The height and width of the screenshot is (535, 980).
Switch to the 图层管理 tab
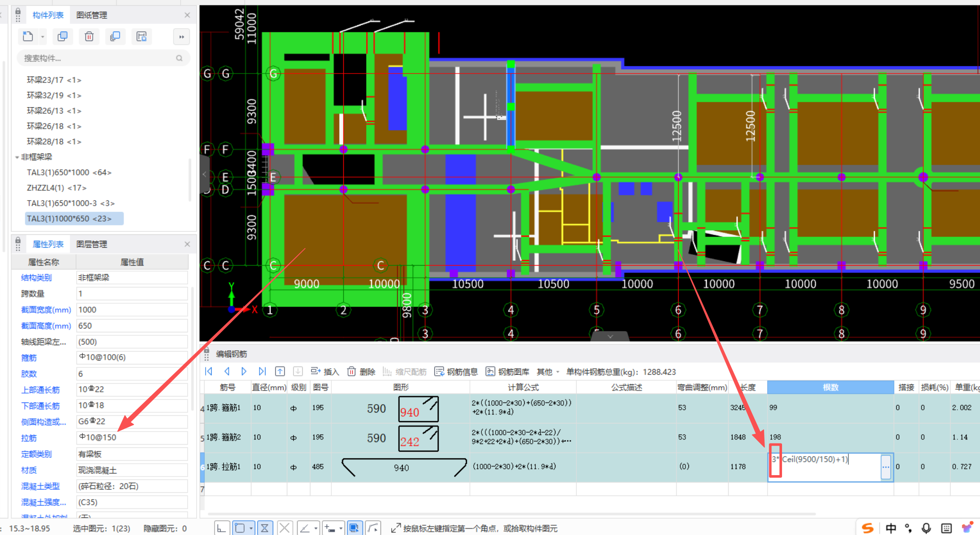[x=92, y=244]
